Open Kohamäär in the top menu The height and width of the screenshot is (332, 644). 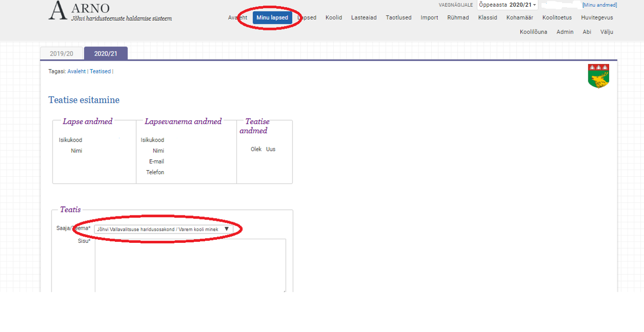[519, 18]
